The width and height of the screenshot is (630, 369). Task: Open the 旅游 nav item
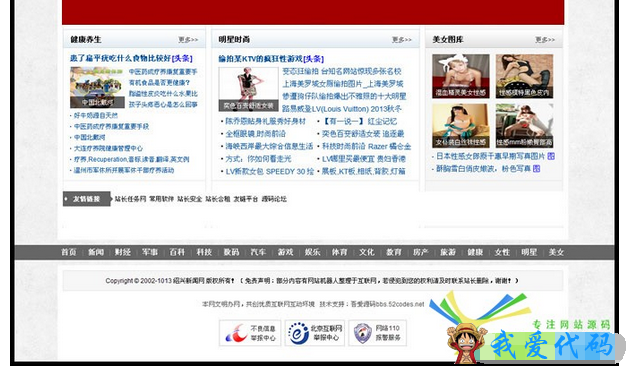(x=448, y=252)
